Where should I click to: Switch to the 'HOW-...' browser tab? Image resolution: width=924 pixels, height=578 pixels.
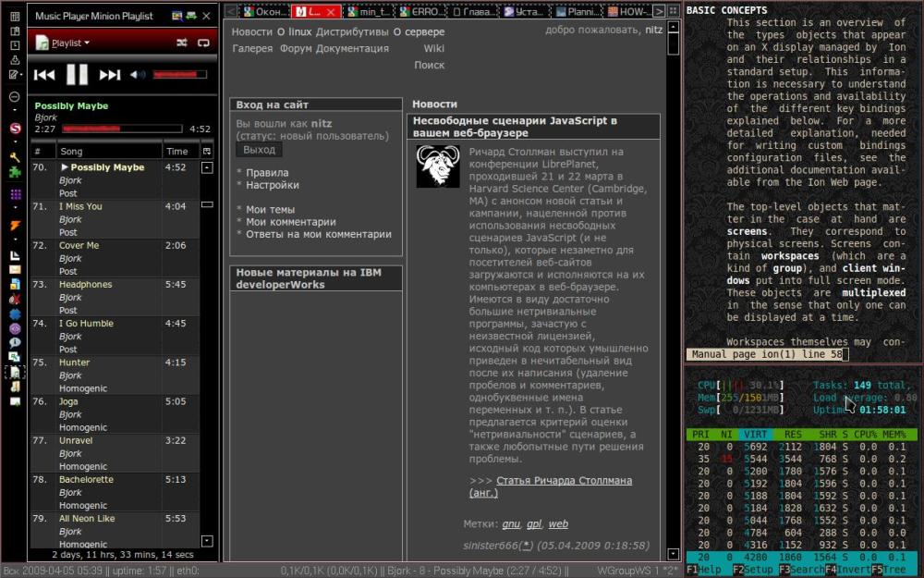click(628, 11)
